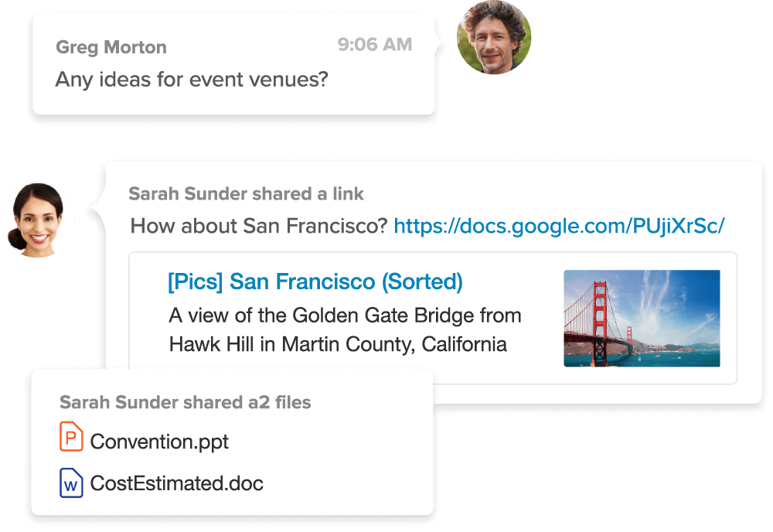This screenshot has height=532, width=773.
Task: Select the "Any ideas for event venues?" message
Action: [192, 79]
